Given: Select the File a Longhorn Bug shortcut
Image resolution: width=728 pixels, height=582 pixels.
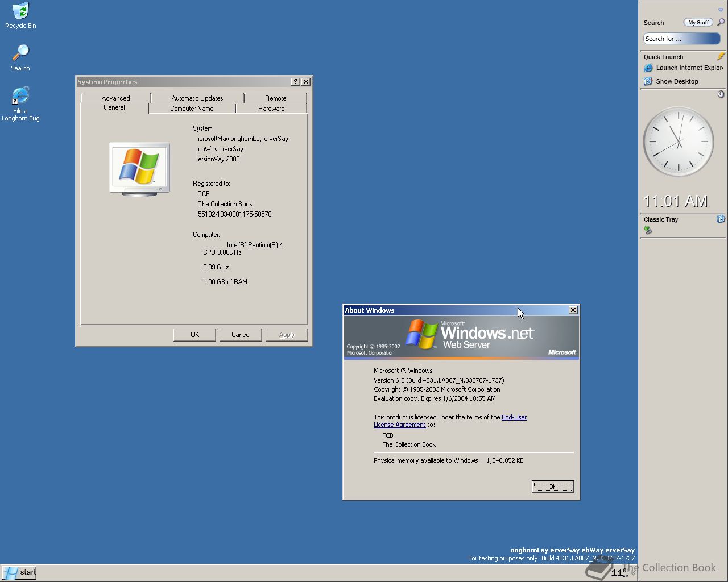Looking at the screenshot, I should 20,104.
